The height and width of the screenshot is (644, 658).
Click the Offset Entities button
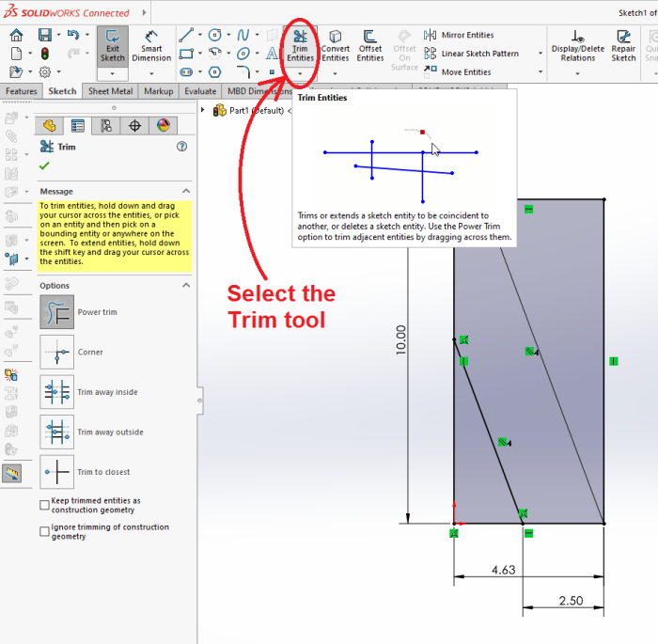[370, 46]
